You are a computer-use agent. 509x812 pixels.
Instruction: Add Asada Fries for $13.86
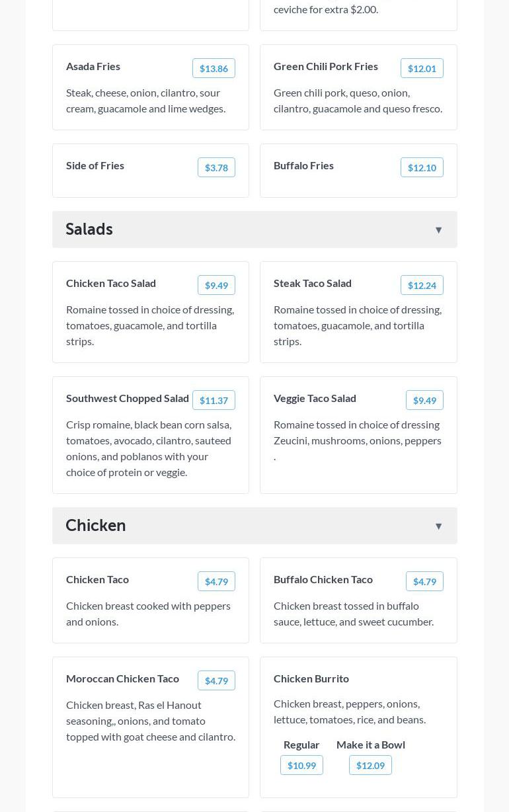(x=214, y=68)
